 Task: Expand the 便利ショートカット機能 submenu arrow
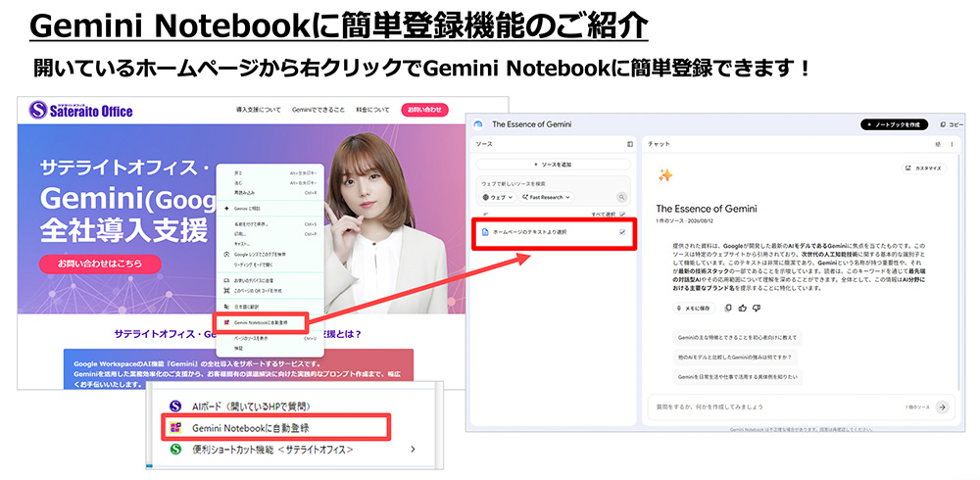point(413,449)
